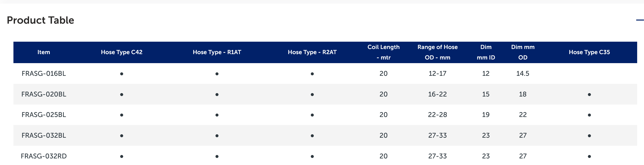Click the Item column header

click(44, 52)
